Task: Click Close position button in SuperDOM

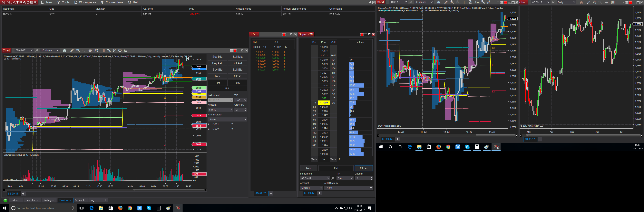Action: (364, 168)
